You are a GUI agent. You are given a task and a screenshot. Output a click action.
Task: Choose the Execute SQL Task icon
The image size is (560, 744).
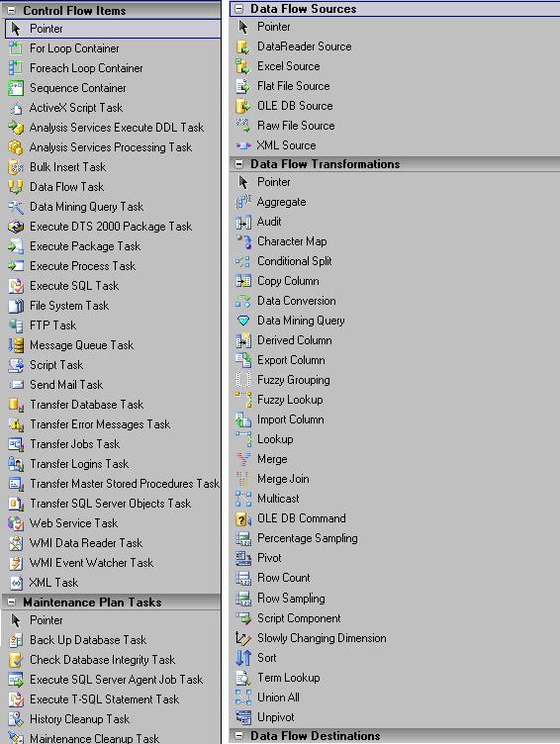[x=16, y=286]
